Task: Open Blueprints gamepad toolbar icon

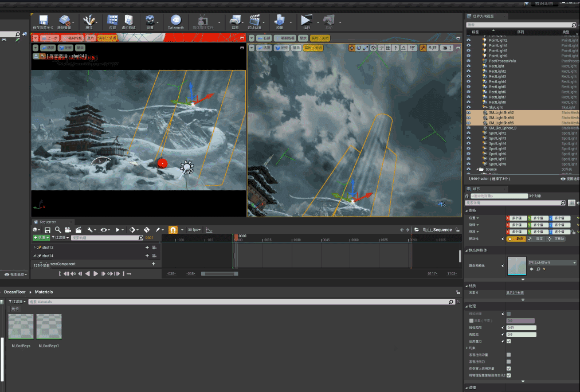Action: 235,20
